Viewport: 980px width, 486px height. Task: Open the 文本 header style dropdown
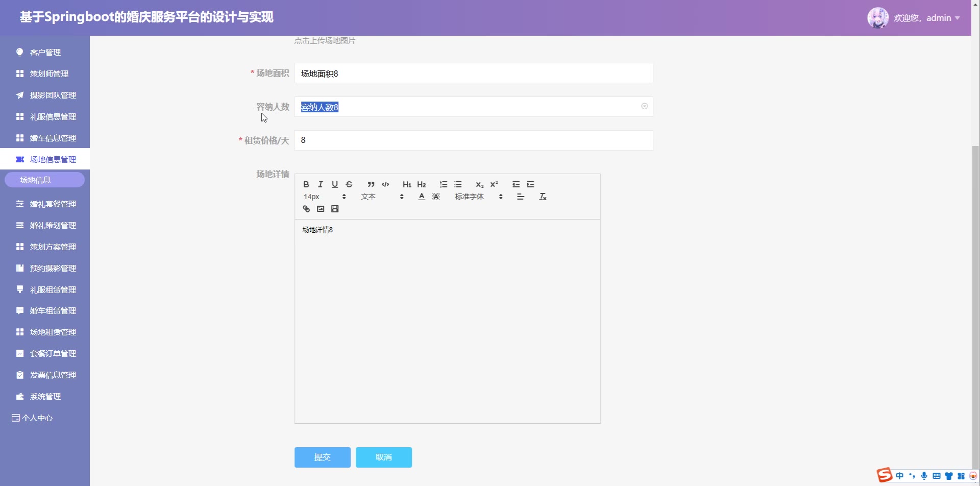[382, 197]
